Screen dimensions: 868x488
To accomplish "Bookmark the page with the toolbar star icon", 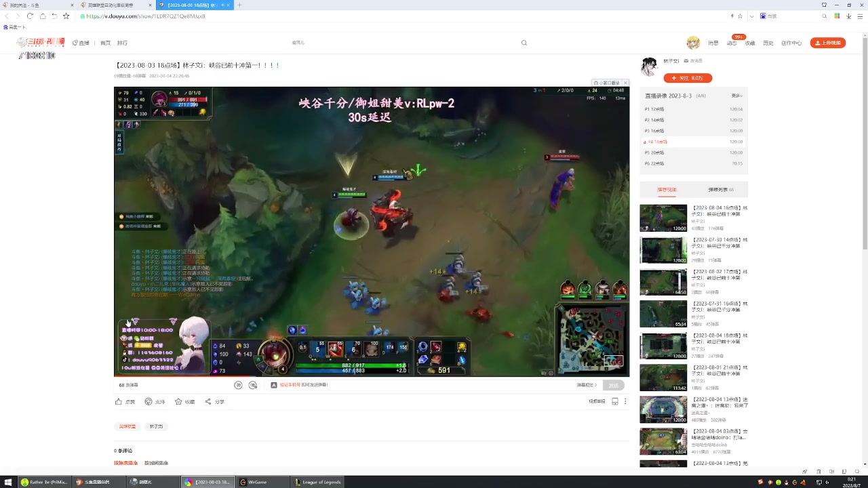I will click(66, 16).
